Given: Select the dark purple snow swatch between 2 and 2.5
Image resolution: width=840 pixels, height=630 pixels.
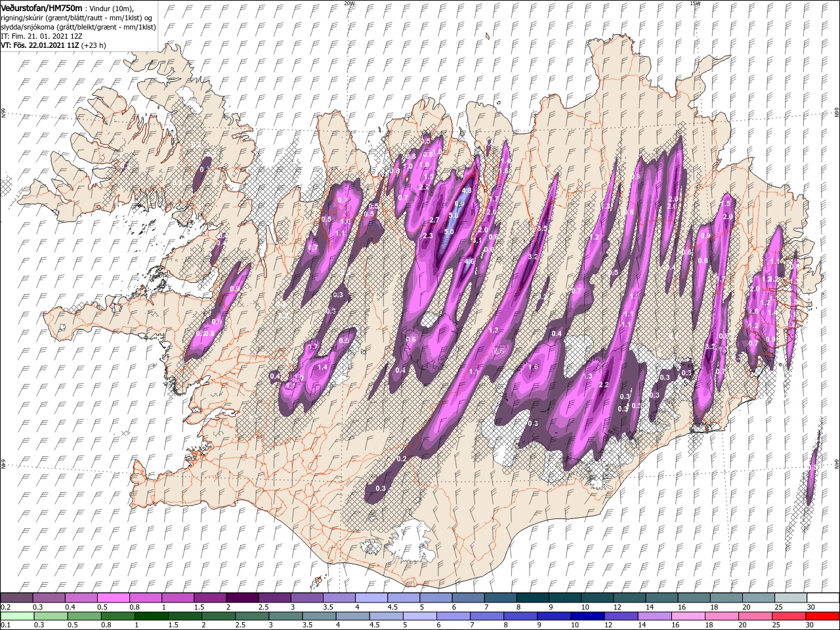Looking at the screenshot, I should pyautogui.click(x=243, y=598).
